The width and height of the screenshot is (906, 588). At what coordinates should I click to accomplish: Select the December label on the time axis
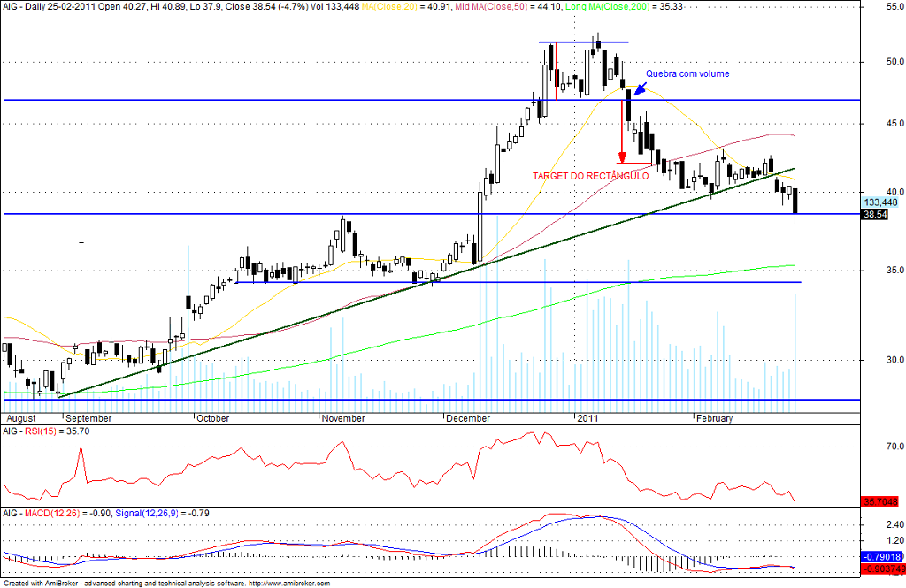pos(468,418)
